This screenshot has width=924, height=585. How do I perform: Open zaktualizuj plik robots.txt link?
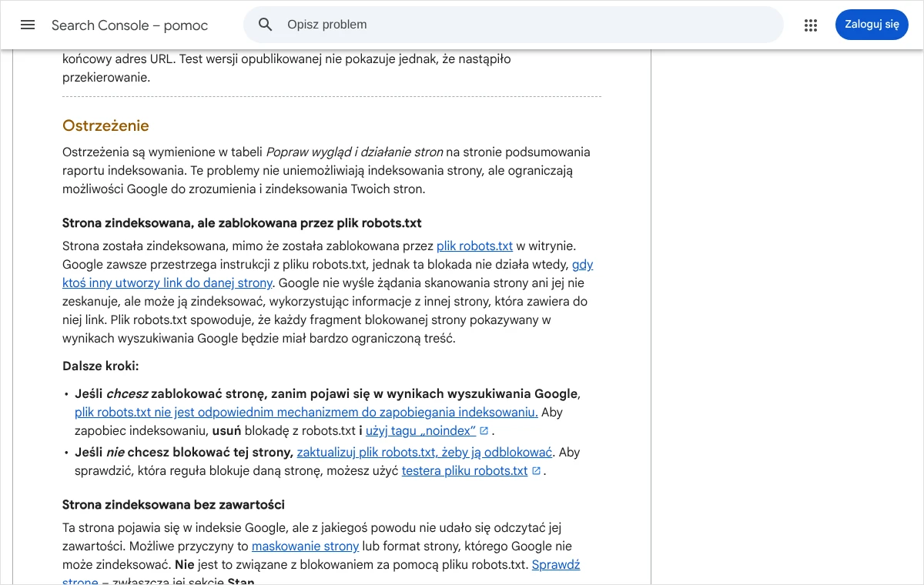click(x=425, y=453)
